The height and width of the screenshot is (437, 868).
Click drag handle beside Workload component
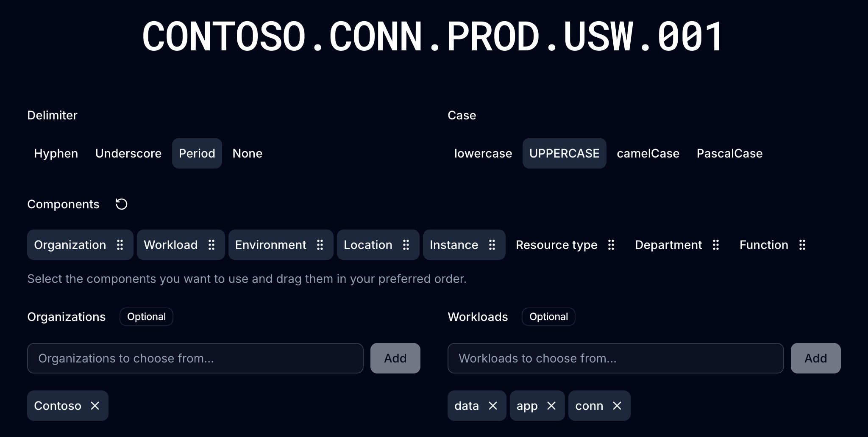point(211,245)
